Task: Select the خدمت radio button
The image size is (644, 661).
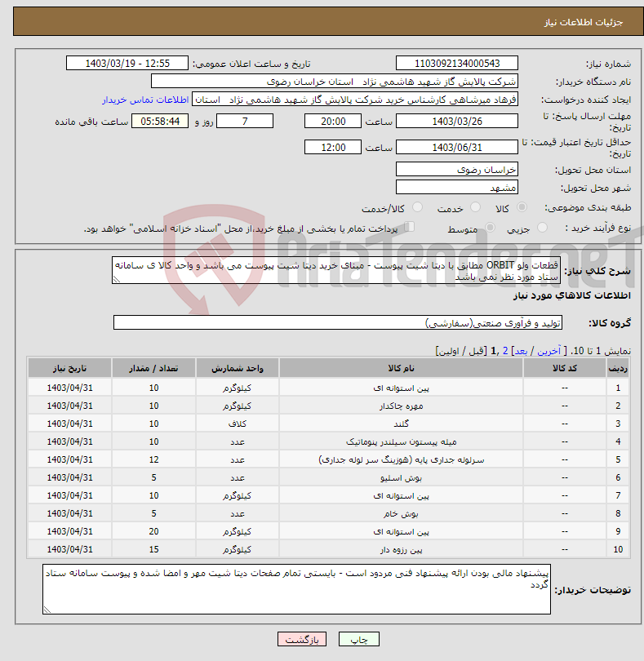Action: pyautogui.click(x=475, y=207)
